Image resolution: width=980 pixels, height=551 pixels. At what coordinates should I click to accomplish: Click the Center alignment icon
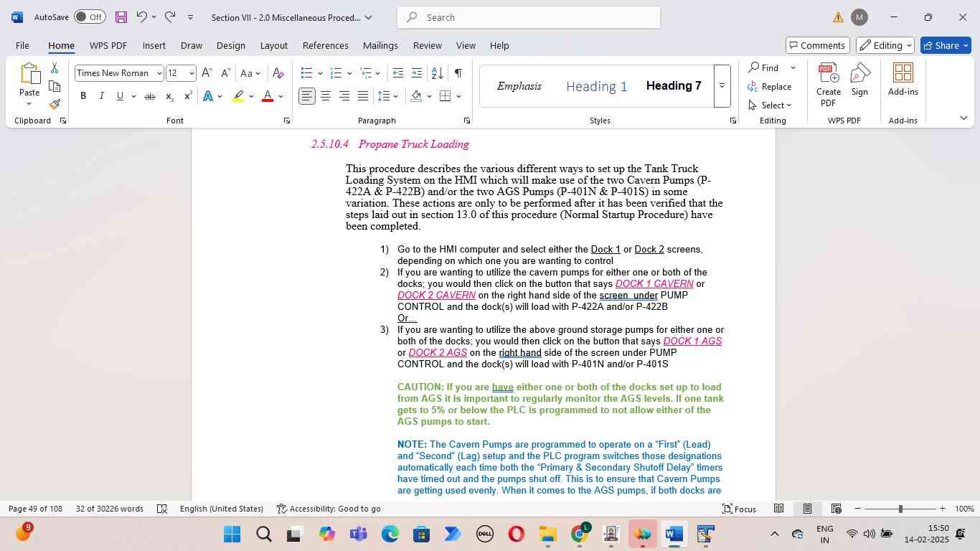[x=326, y=96]
